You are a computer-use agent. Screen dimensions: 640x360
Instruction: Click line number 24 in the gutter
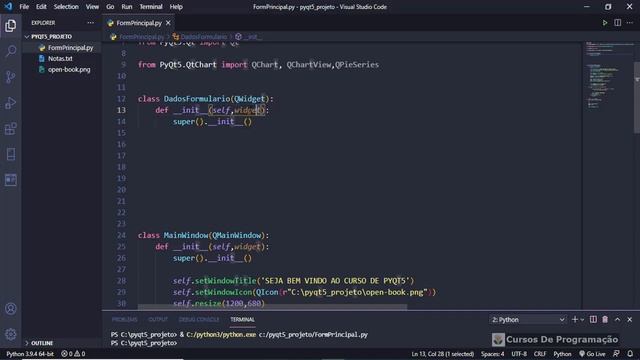pos(121,235)
